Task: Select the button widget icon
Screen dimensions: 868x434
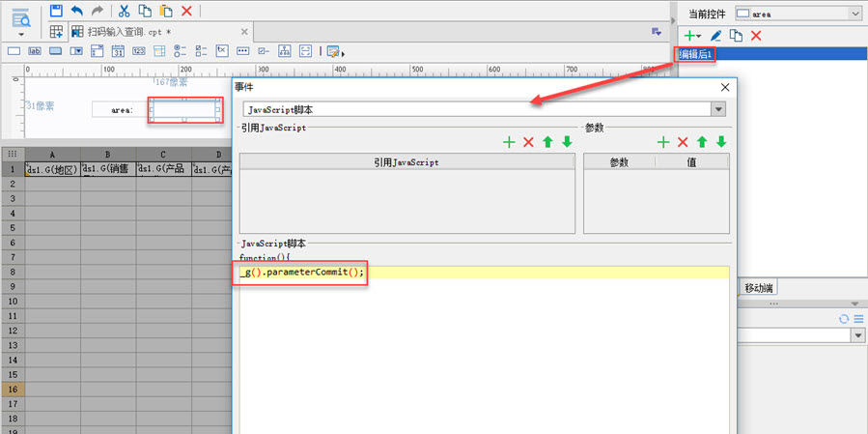Action: (x=55, y=51)
